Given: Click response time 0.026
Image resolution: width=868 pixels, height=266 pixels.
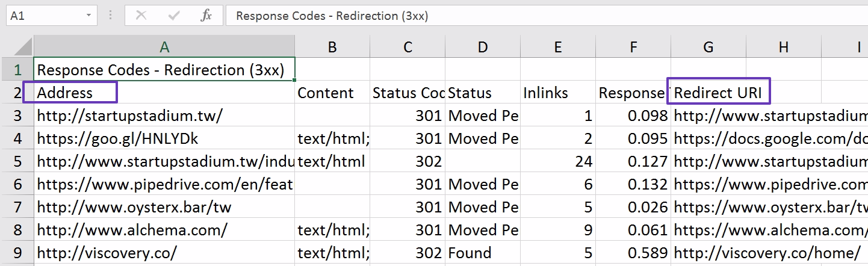Looking at the screenshot, I should tap(633, 206).
